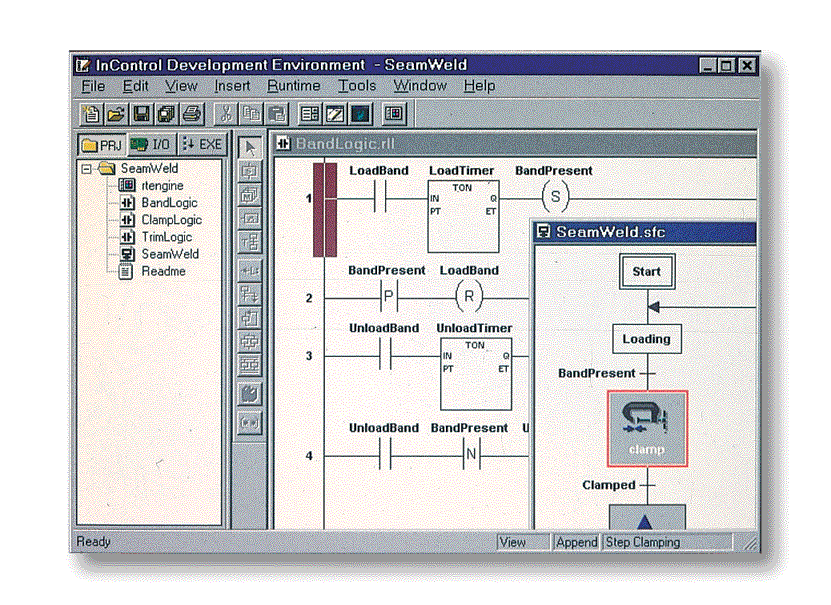This screenshot has height=605, width=831.
Task: Open the View menu
Action: coord(181,86)
